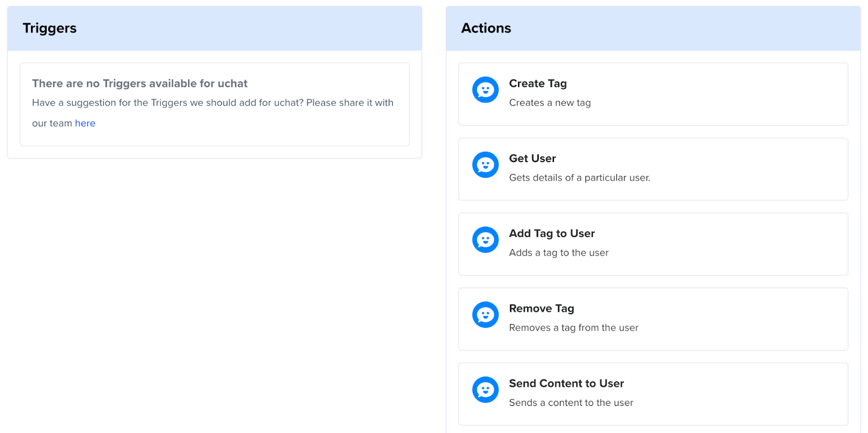Click the 'Creates a new tag' description

tap(550, 103)
